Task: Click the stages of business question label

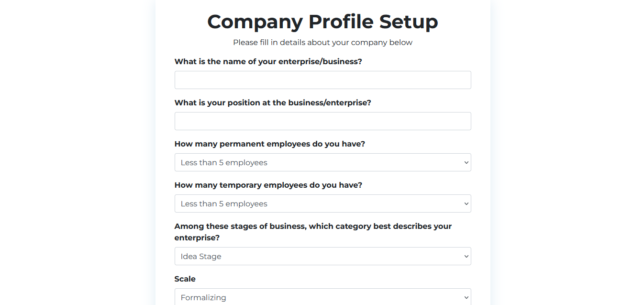Action: pyautogui.click(x=313, y=226)
